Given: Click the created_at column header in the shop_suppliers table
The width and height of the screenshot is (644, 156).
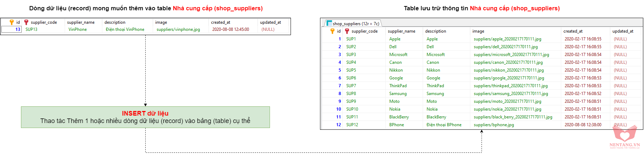Looking at the screenshot, I should [x=573, y=31].
